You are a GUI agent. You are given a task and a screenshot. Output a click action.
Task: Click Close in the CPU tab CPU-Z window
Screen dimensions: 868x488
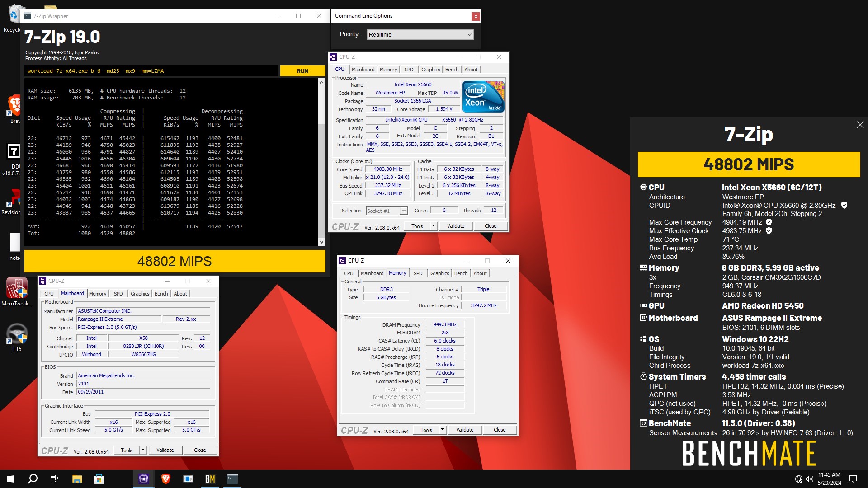pyautogui.click(x=491, y=226)
